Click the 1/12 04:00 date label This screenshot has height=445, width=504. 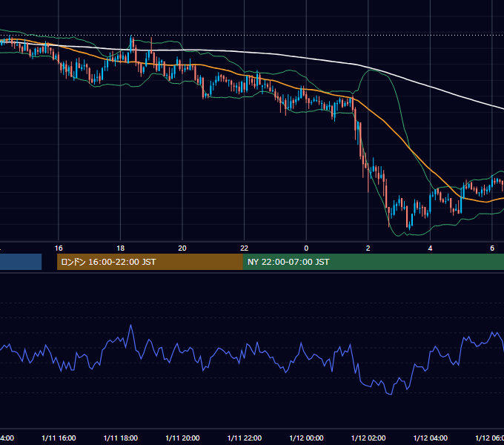(x=431, y=438)
